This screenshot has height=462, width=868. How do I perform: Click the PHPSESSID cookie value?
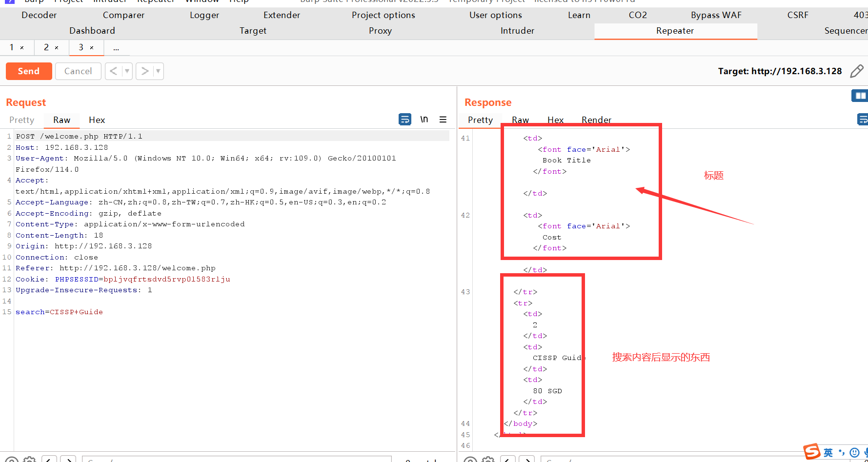pos(167,279)
